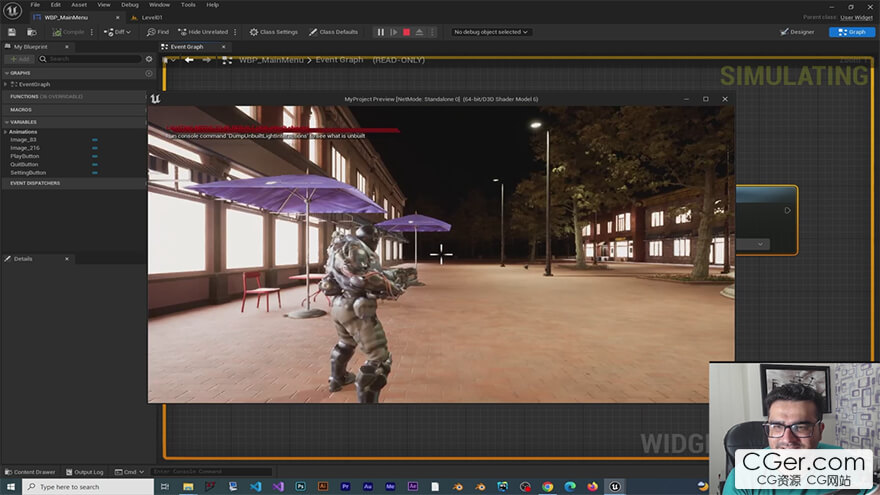
Task: Select the SettingButton variable
Action: click(x=28, y=173)
